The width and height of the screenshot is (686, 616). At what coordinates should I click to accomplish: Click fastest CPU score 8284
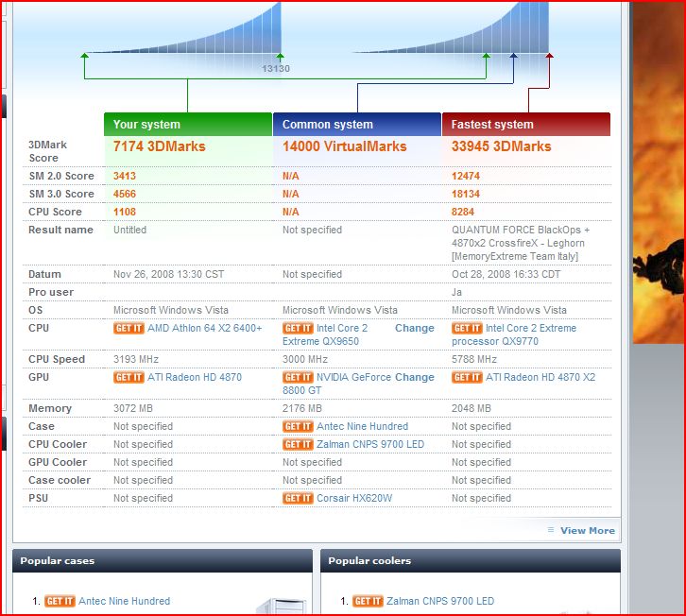coord(463,212)
